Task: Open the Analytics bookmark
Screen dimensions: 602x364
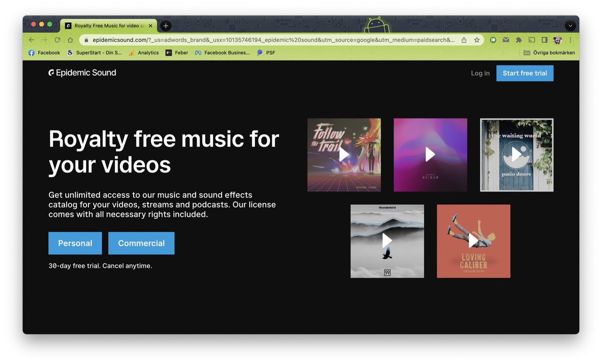Action: pos(144,53)
